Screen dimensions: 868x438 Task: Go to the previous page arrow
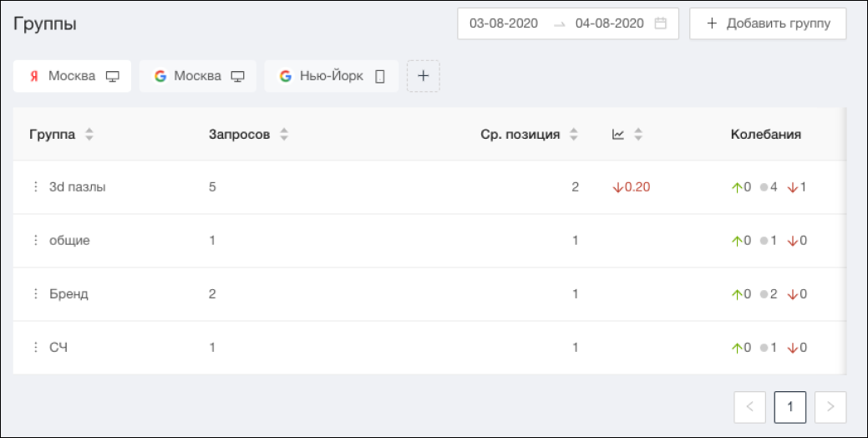click(749, 407)
